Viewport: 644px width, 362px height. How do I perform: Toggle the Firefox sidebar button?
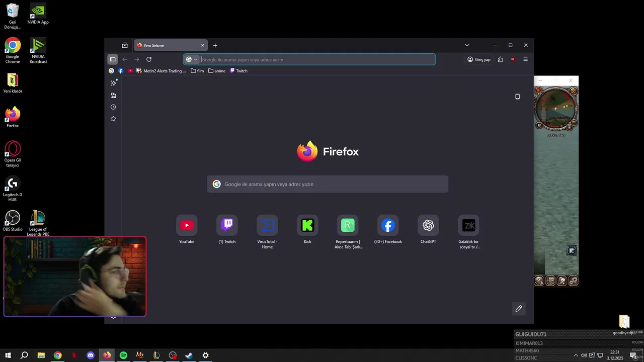[113, 59]
